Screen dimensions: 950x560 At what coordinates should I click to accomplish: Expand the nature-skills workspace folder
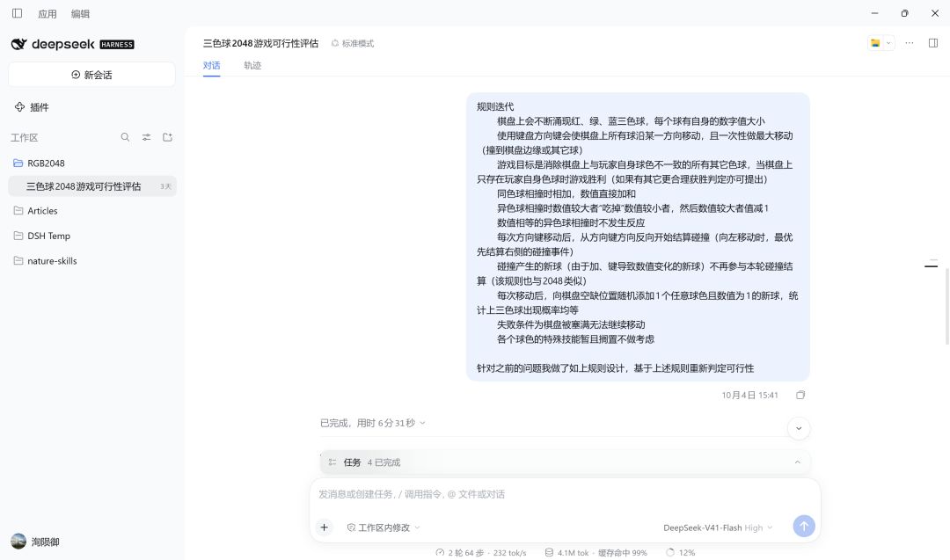[91, 261]
